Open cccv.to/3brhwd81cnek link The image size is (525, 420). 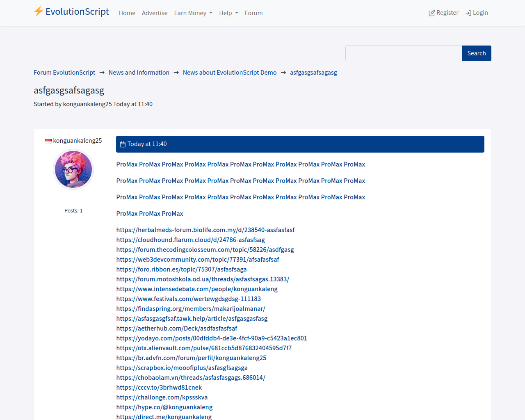(159, 388)
